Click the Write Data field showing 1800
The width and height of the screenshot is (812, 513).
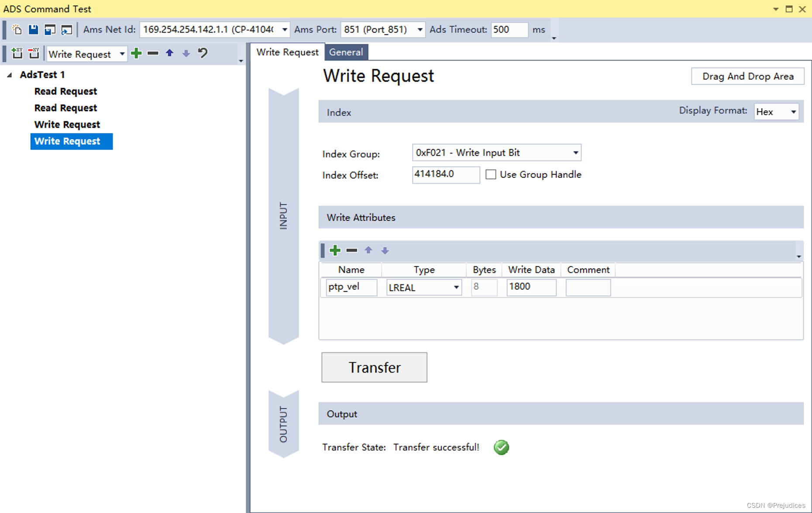(x=531, y=287)
